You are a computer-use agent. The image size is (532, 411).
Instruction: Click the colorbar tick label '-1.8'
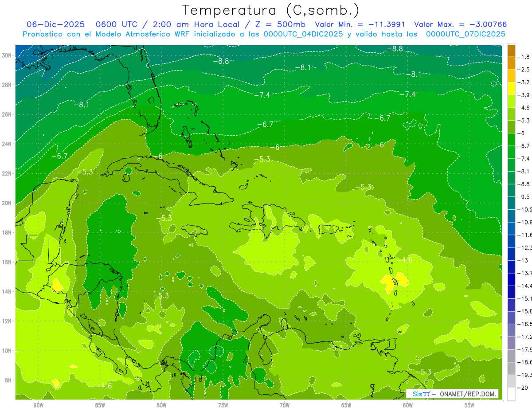[524, 57]
